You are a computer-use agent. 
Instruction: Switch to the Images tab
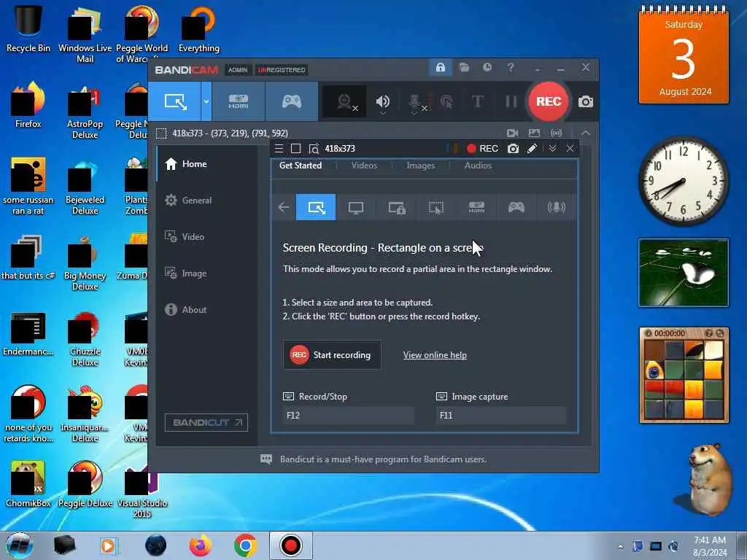point(420,166)
